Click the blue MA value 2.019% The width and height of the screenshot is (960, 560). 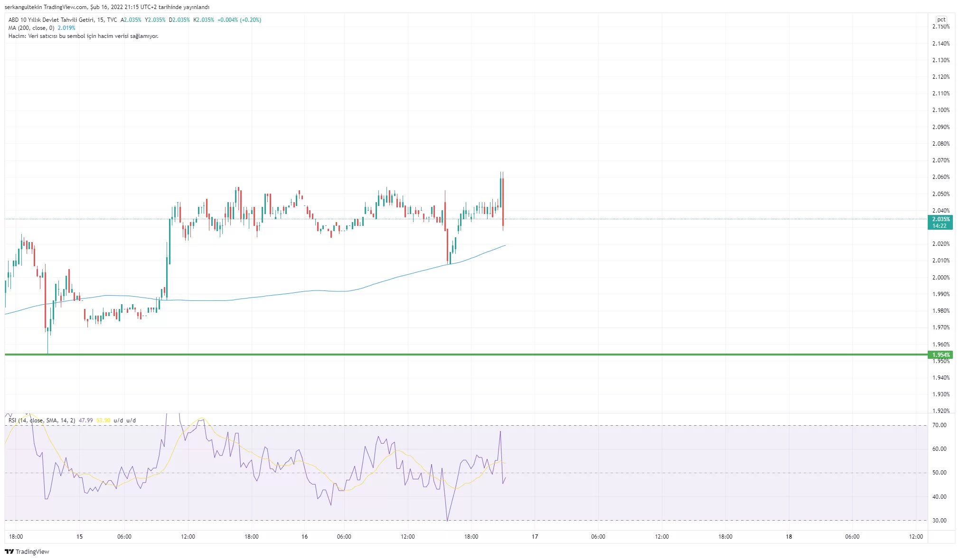pos(66,28)
